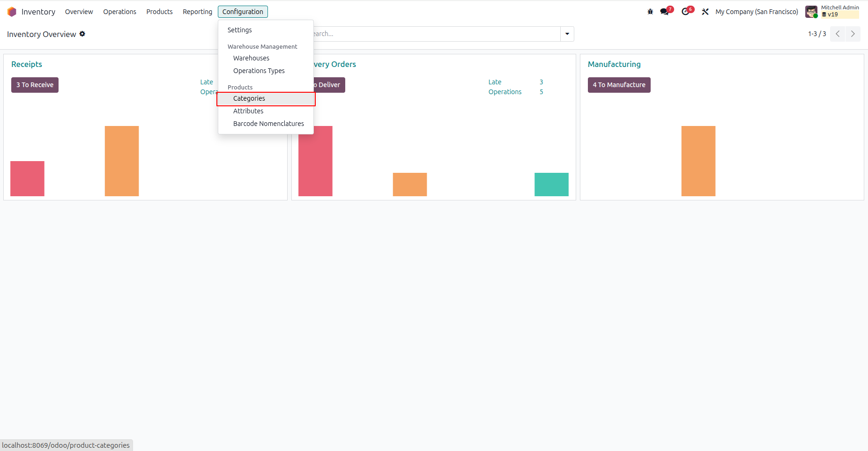Viewport: 868px width, 451px height.
Task: Select Operations Types menu entry
Action: 266,71
